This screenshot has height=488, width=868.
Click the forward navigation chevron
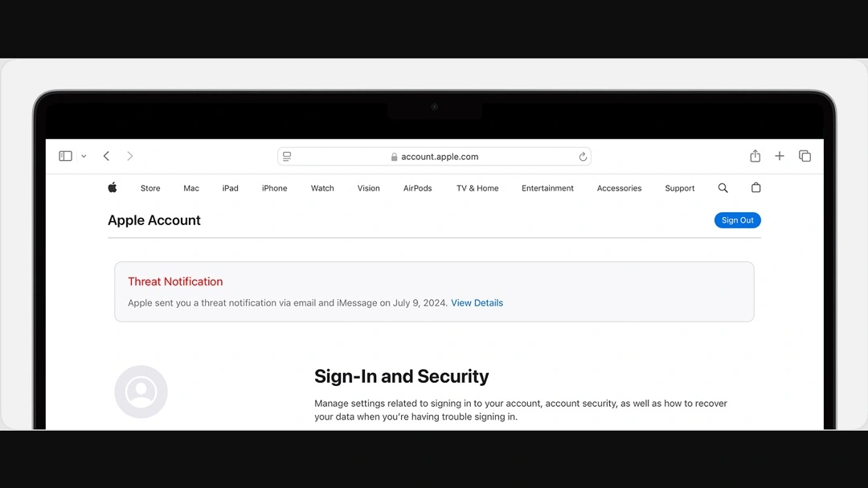coord(129,155)
